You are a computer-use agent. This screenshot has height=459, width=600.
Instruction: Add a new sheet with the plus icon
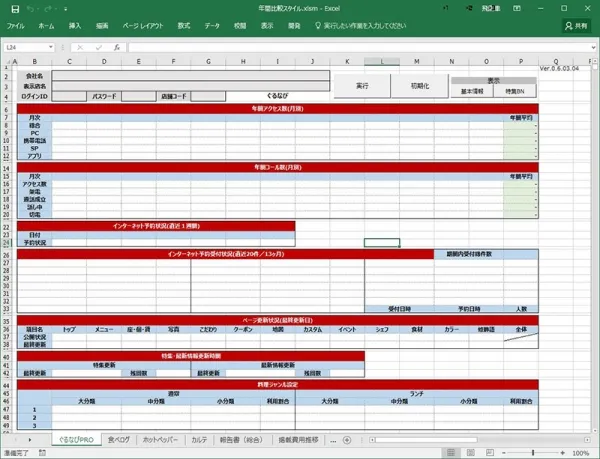(347, 440)
